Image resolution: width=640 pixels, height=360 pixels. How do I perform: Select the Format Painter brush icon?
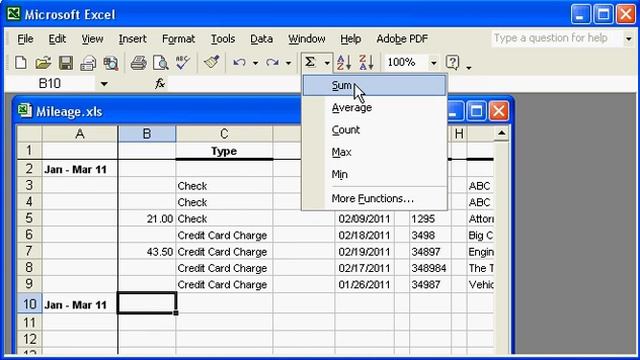211,62
